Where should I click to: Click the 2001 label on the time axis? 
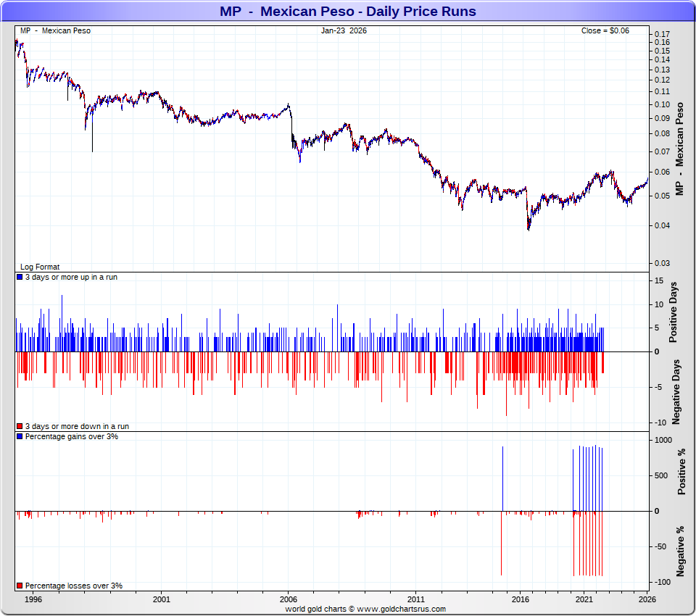162,599
